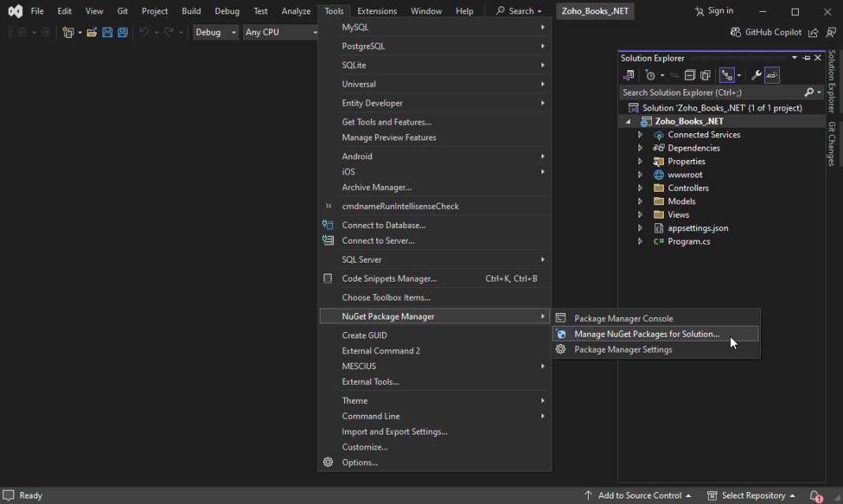843x504 pixels.
Task: Open Properties via the wrench icon
Action: pos(756,74)
